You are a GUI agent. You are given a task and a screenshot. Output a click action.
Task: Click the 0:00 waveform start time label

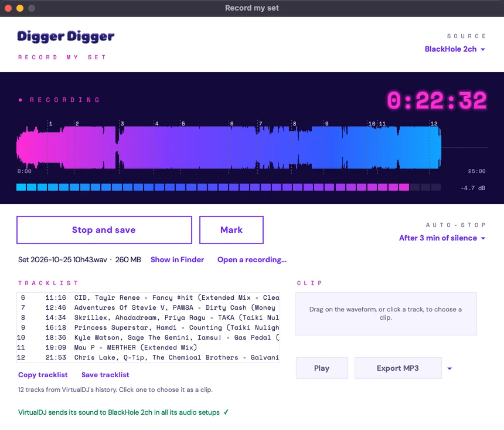[25, 171]
